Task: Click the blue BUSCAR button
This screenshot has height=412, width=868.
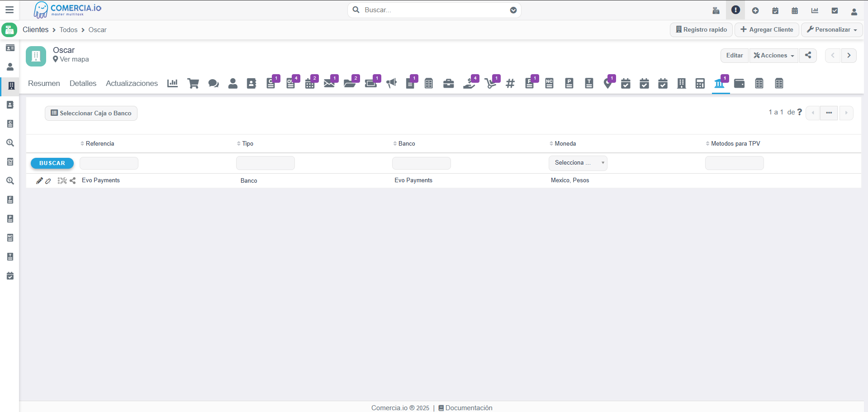Action: [x=52, y=163]
